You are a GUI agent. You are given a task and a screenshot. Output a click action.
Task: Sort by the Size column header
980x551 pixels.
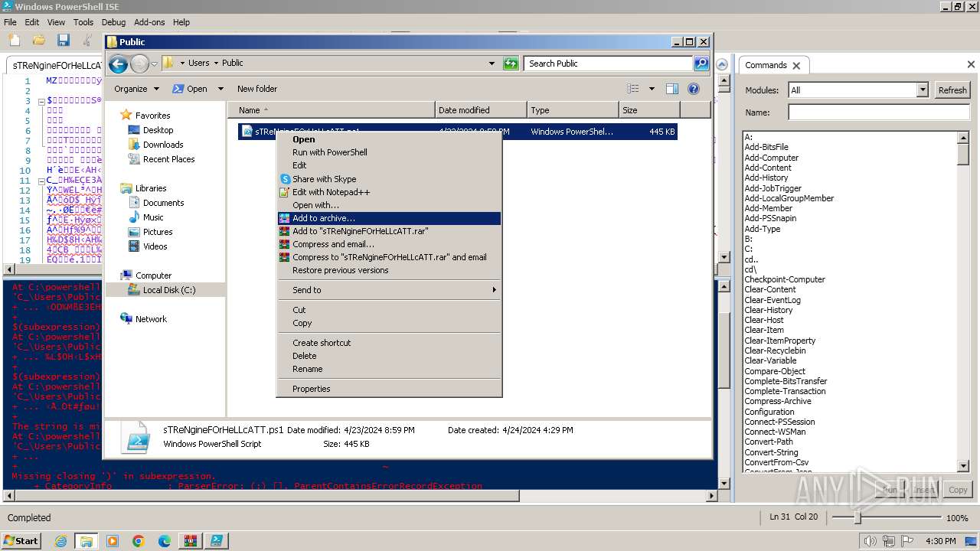(x=649, y=110)
